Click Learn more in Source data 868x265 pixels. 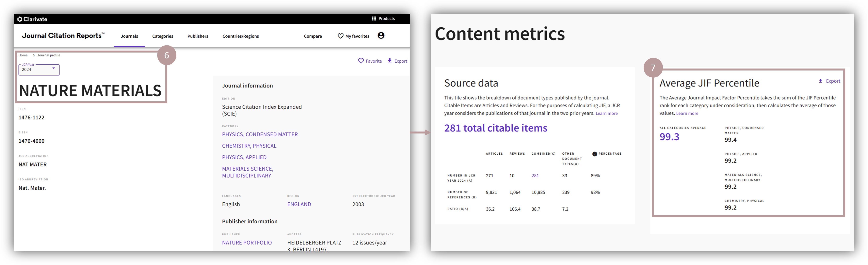click(606, 114)
